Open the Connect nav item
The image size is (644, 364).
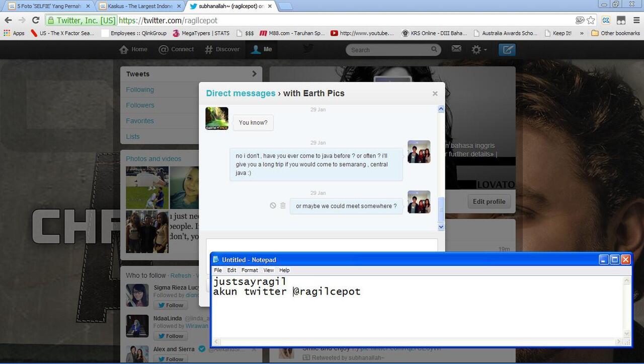pyautogui.click(x=176, y=49)
